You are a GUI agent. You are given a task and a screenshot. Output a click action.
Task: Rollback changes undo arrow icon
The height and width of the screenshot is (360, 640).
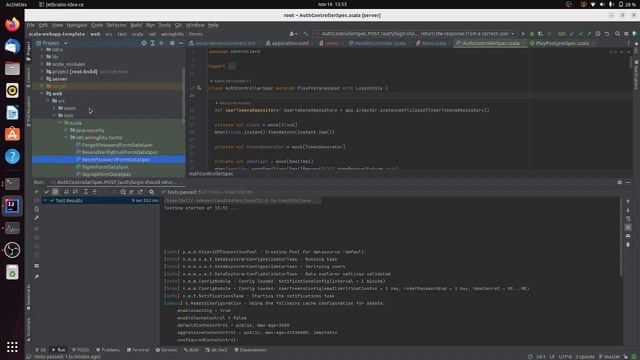click(x=607, y=34)
